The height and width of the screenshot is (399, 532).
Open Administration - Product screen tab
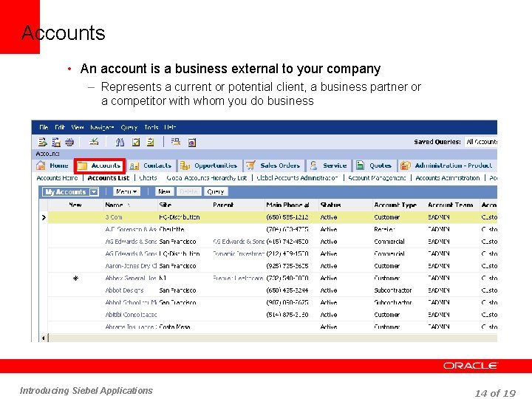[x=447, y=166]
